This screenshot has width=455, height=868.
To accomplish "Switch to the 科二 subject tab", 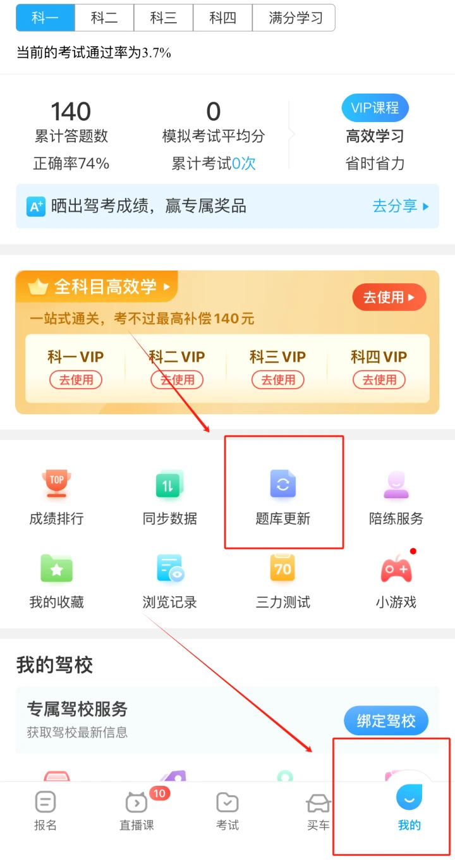I will pyautogui.click(x=104, y=18).
